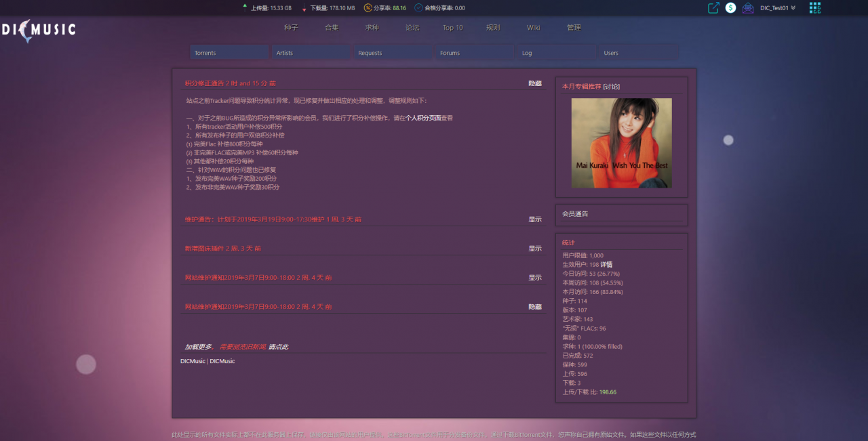Open the Mai Kuraki album cover

(x=621, y=143)
